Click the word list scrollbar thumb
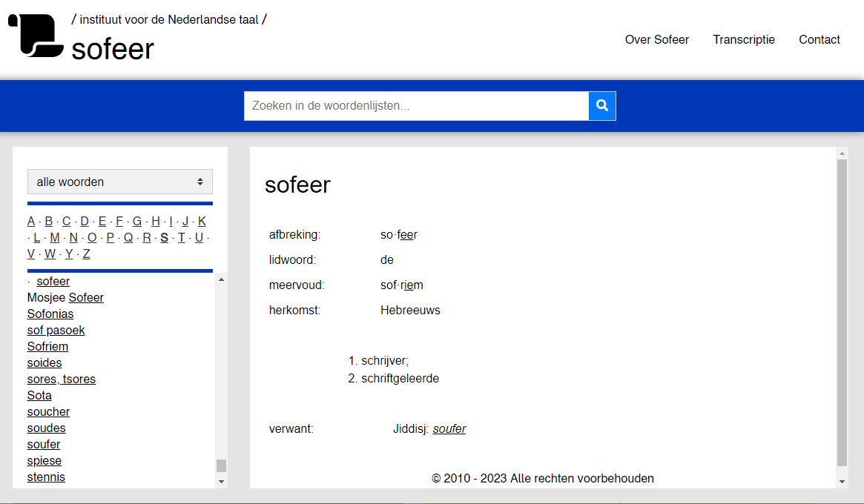This screenshot has width=864, height=504. (221, 465)
